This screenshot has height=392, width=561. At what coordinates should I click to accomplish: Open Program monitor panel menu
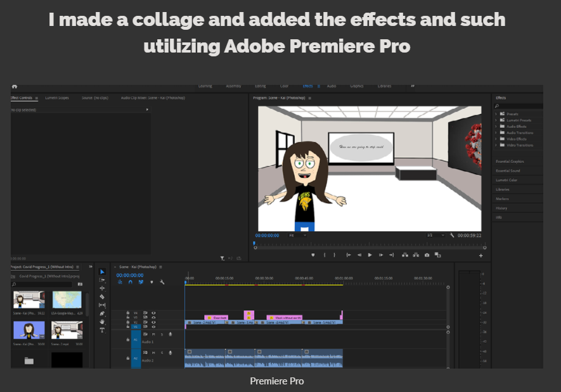point(310,98)
